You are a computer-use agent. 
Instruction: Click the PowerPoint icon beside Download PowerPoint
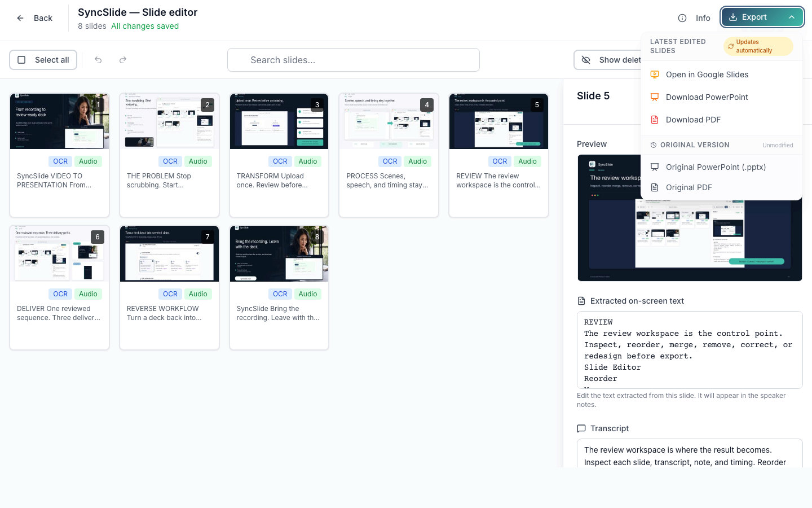655,97
